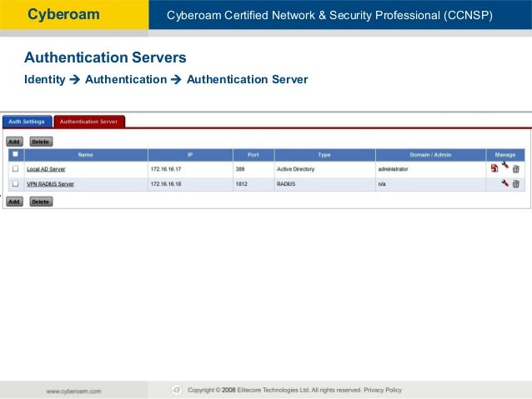532x399 pixels.
Task: Click the RADIUS type cell
Action: [x=286, y=184]
